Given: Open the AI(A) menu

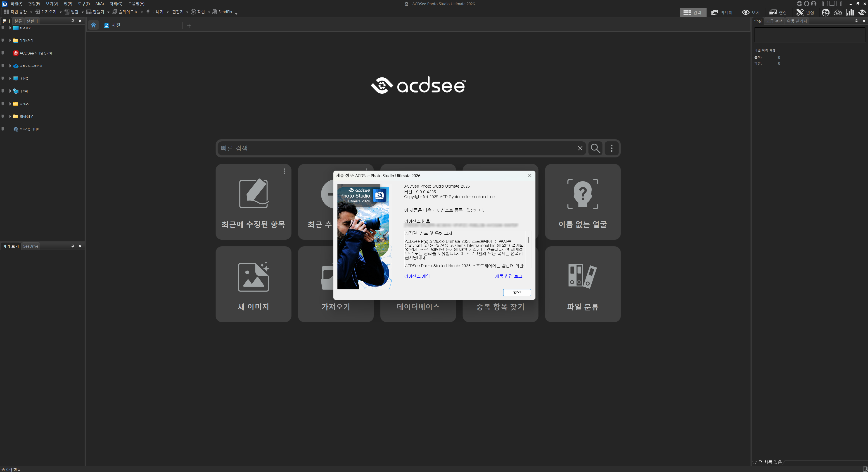Looking at the screenshot, I should (x=100, y=4).
